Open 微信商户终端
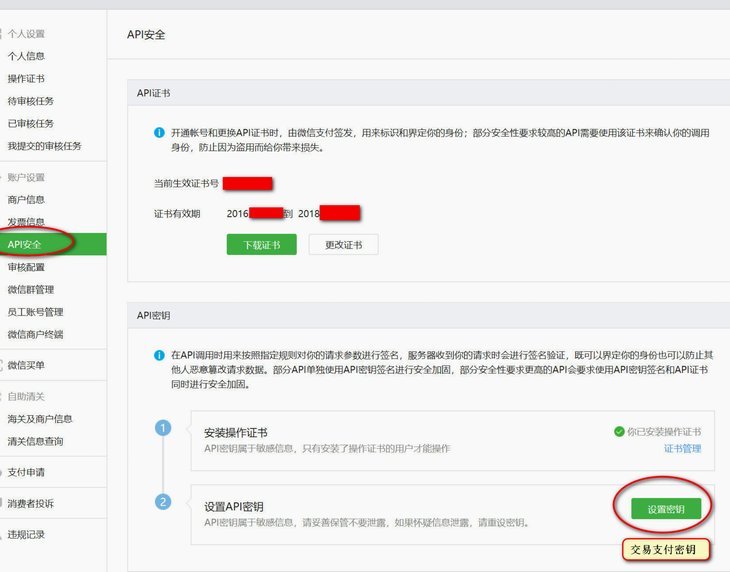This screenshot has width=730, height=572. 35,334
